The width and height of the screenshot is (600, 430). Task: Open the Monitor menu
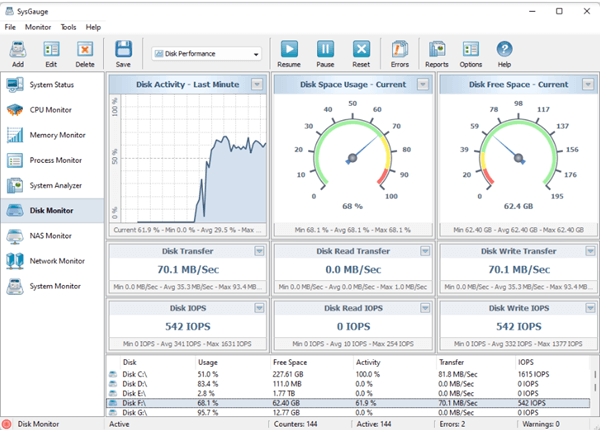(38, 27)
